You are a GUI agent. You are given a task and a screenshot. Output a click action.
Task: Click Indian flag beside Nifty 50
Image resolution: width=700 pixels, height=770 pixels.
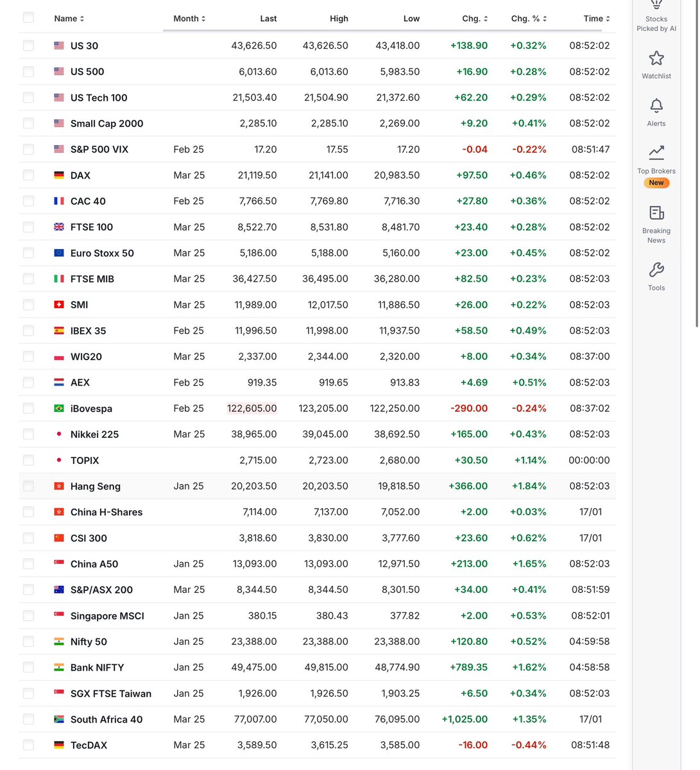pyautogui.click(x=59, y=642)
